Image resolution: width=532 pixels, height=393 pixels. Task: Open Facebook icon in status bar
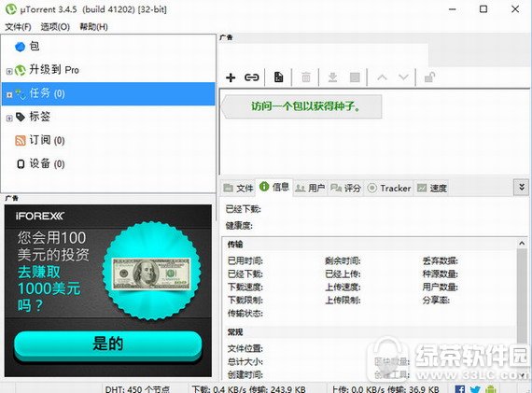(460, 389)
